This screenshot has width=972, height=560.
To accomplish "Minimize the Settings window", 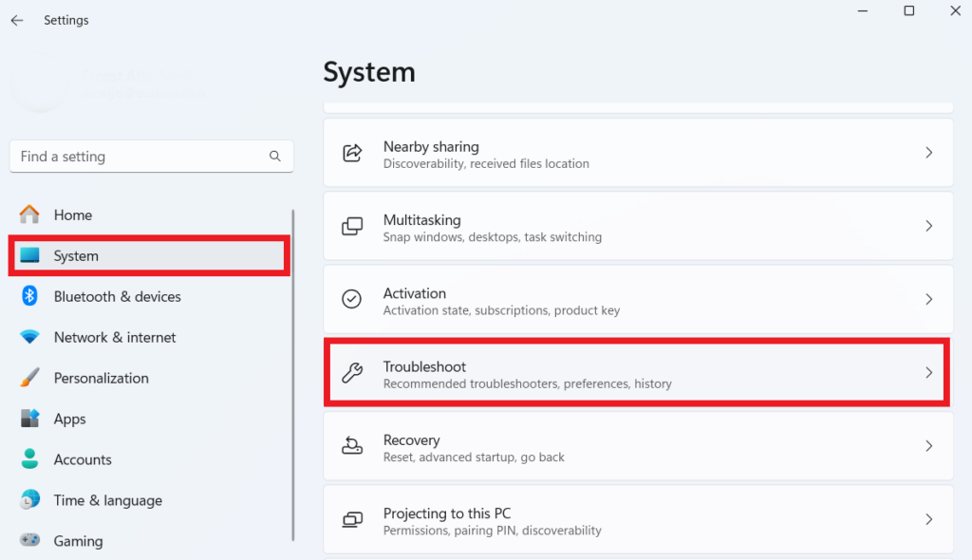I will point(862,10).
